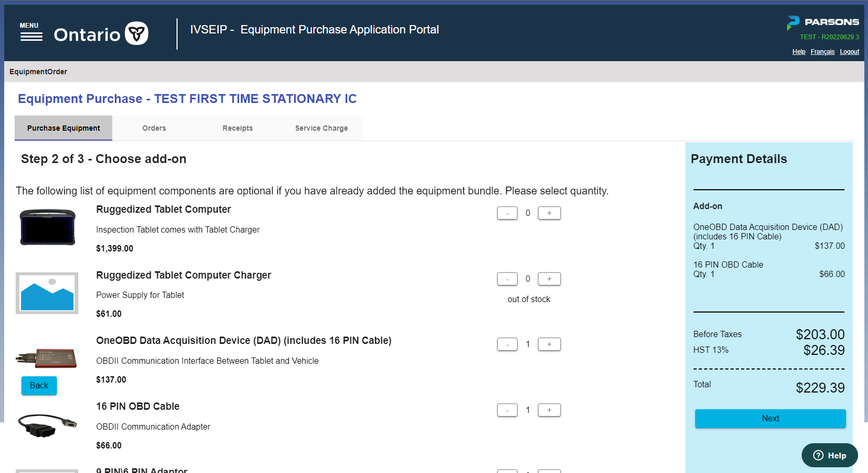Increase OneOBD Data Acquisition Device quantity
This screenshot has height=473, width=868.
point(549,344)
